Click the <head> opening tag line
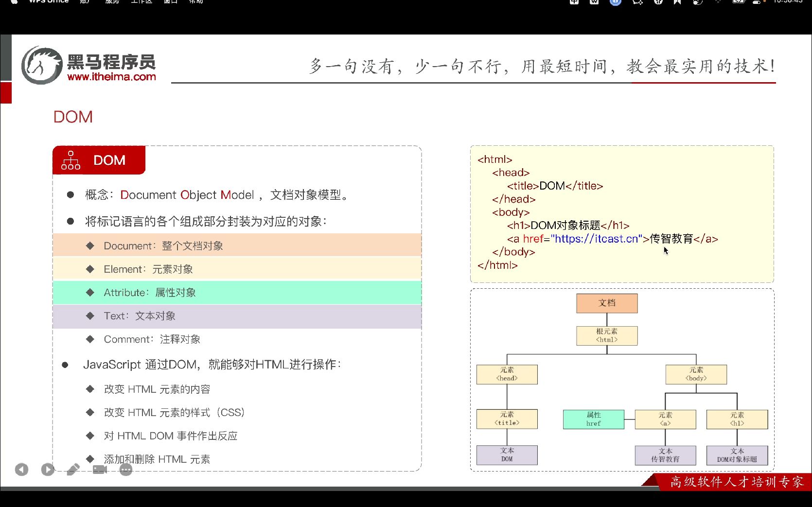The image size is (812, 507). [x=511, y=173]
